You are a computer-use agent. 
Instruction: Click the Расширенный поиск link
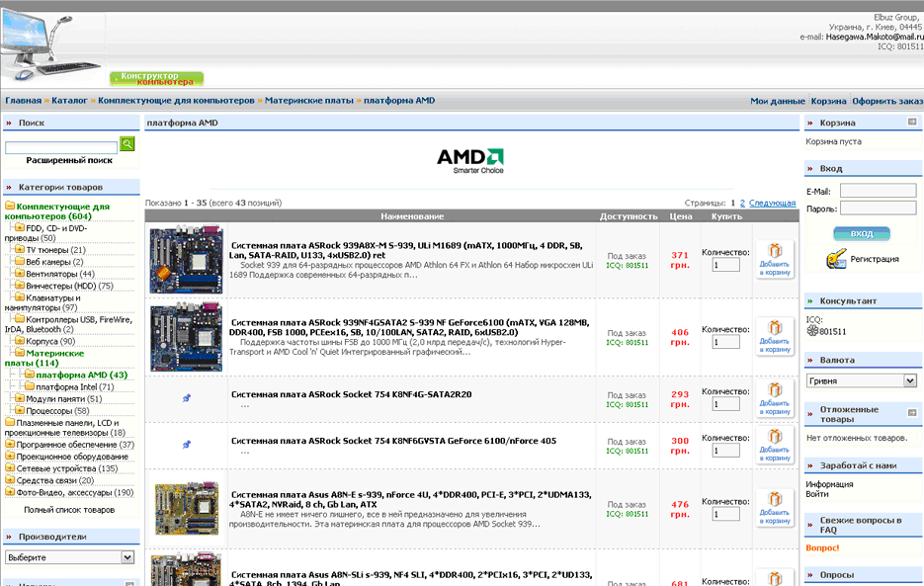pyautogui.click(x=69, y=160)
